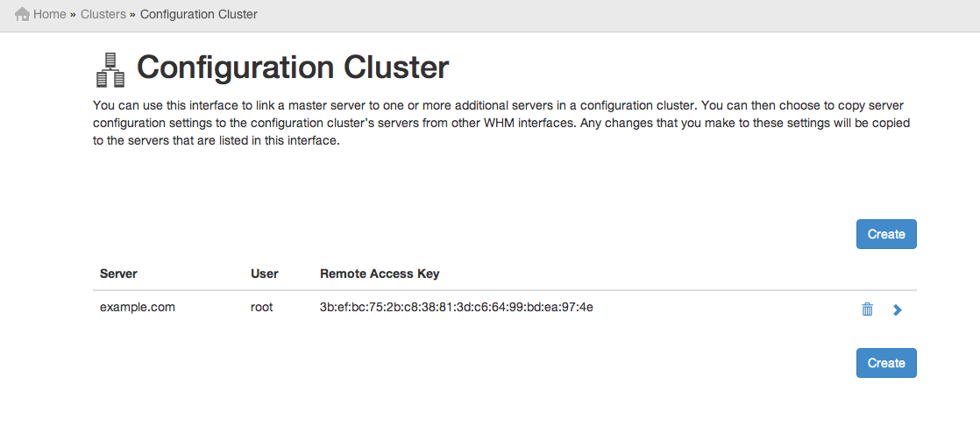Open the Clusters breadcrumb link
The width and height of the screenshot is (980, 427).
pos(103,14)
